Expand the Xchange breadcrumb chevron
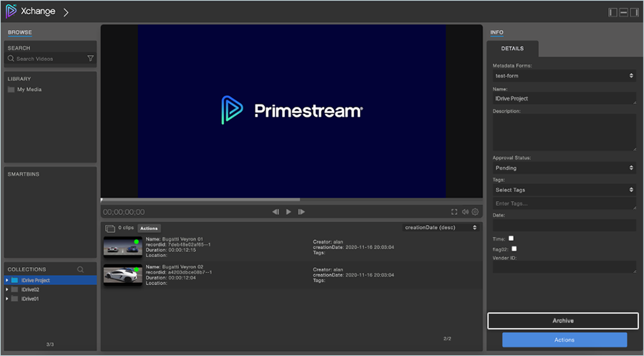The width and height of the screenshot is (644, 356). click(66, 12)
